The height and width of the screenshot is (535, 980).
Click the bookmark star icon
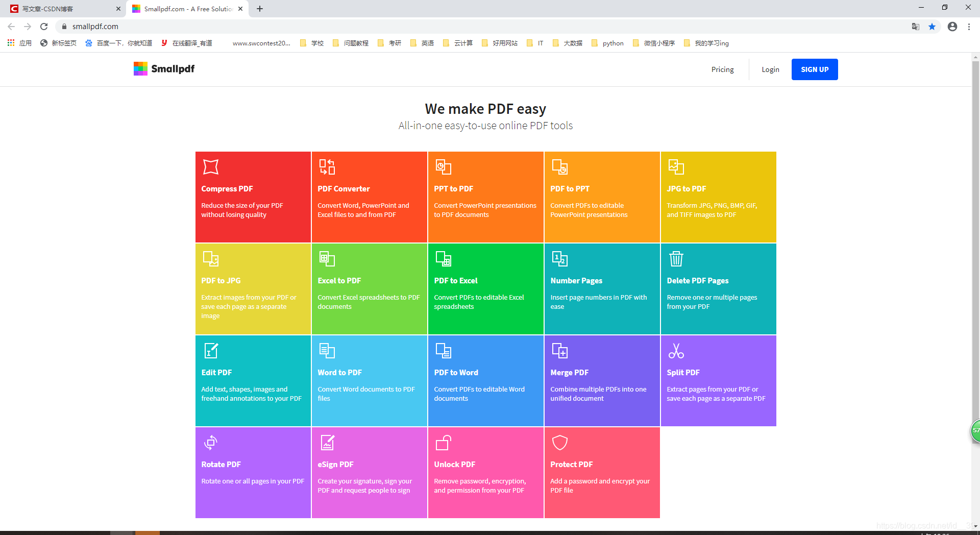point(932,27)
